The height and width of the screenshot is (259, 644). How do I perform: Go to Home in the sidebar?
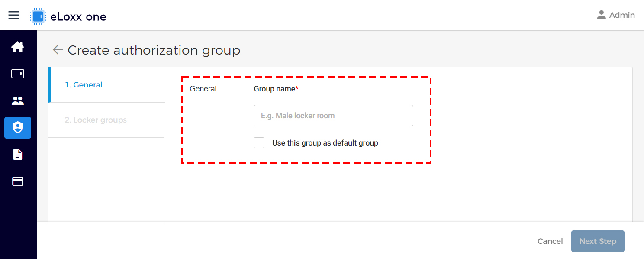pyautogui.click(x=18, y=47)
